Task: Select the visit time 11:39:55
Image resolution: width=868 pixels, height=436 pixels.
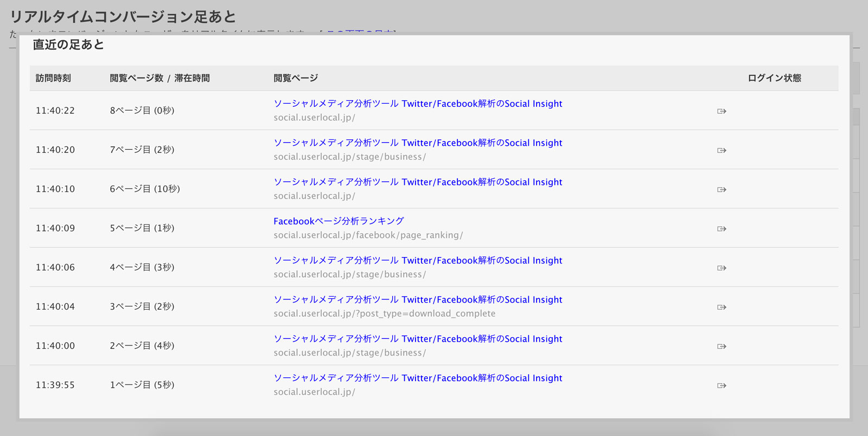Action: point(55,385)
